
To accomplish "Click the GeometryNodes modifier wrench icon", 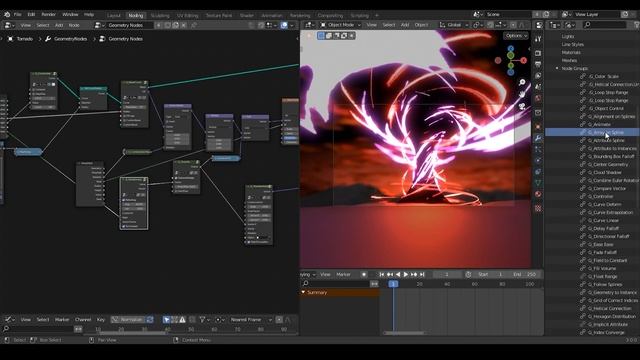I will (48, 39).
